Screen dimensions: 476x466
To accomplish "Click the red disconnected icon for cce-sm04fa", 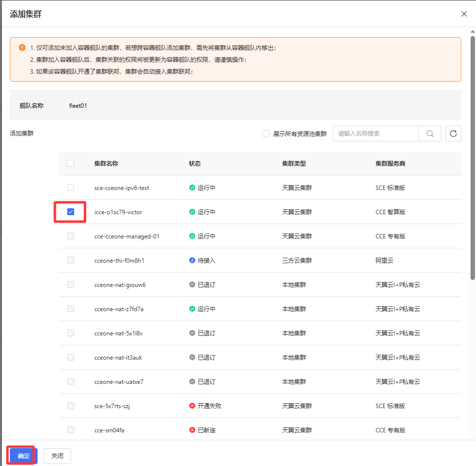I will pyautogui.click(x=192, y=430).
